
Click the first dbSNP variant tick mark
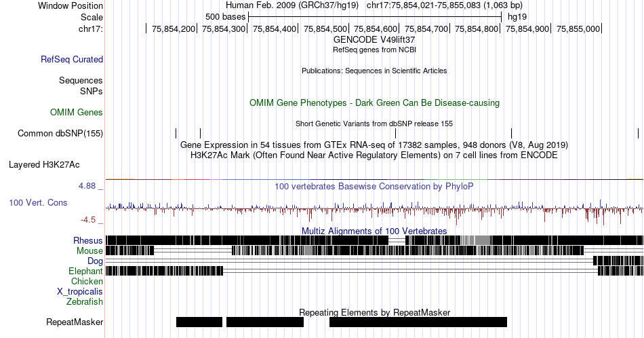(x=176, y=133)
